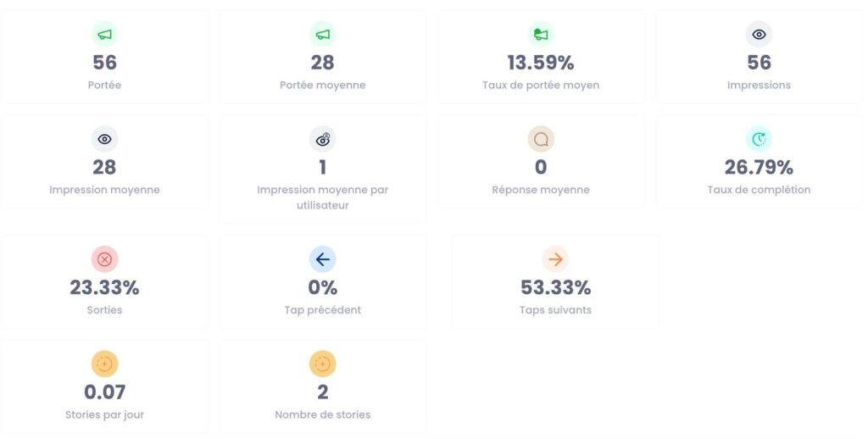
Task: Click the red X circle icon above Sorties
Action: coord(104,259)
